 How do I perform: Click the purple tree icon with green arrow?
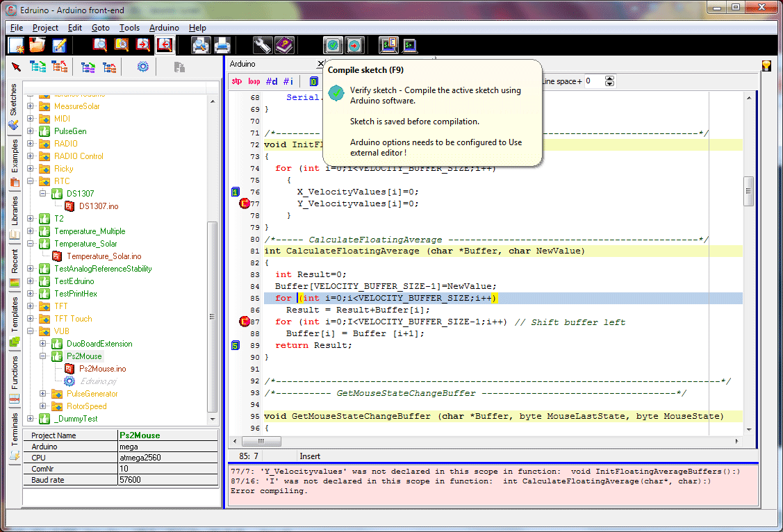[88, 67]
